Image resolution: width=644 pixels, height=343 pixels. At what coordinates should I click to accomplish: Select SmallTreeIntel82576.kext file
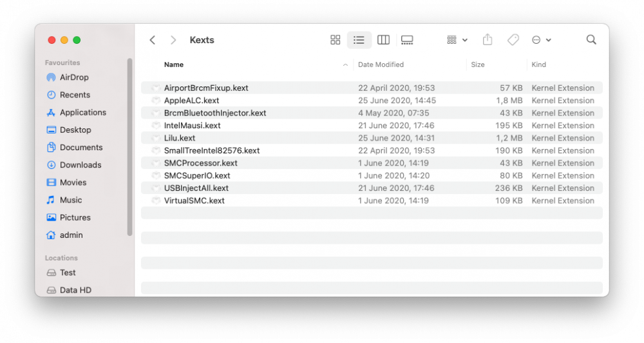point(372,150)
